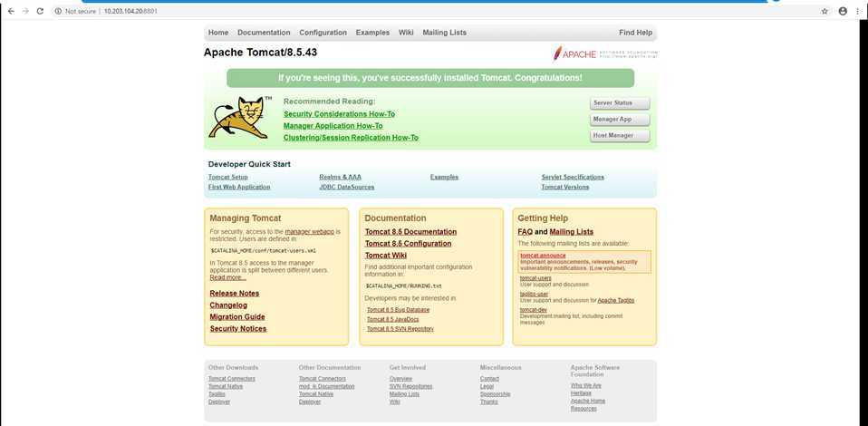Open Tomcat Setup quick start link
The image size is (868, 426).
228,178
